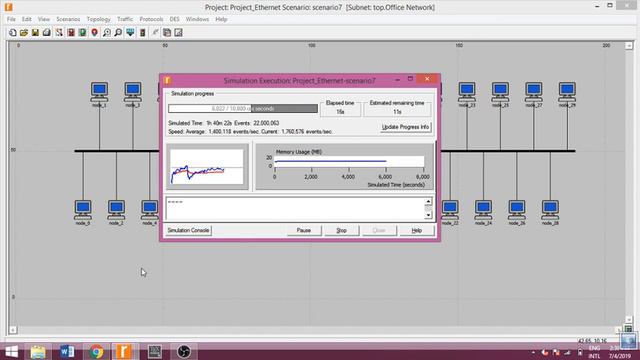Select workstation node_29 above the bus
The height and width of the screenshot is (360, 640).
point(567,92)
